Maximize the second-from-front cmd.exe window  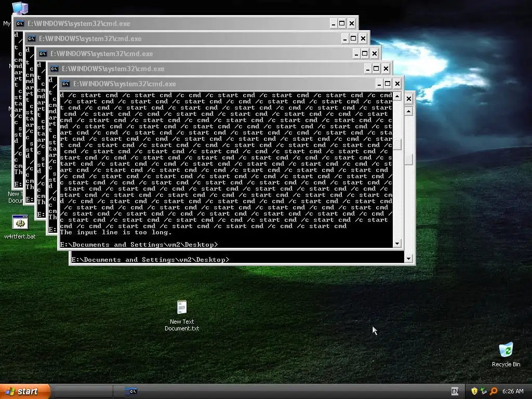point(376,69)
